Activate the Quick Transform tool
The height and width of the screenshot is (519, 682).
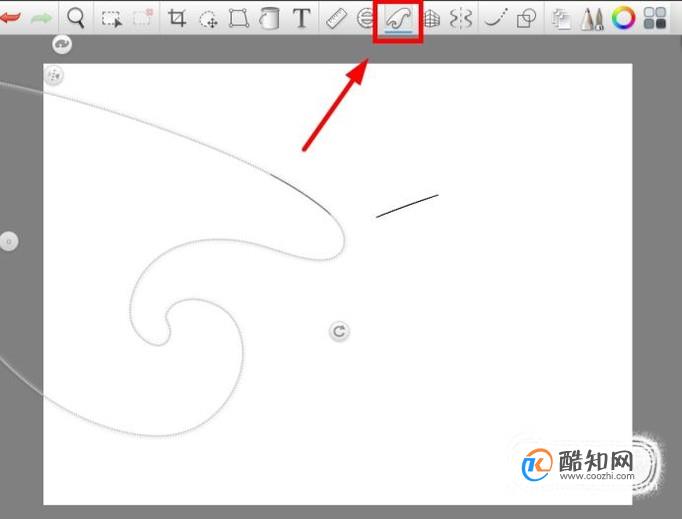208,20
